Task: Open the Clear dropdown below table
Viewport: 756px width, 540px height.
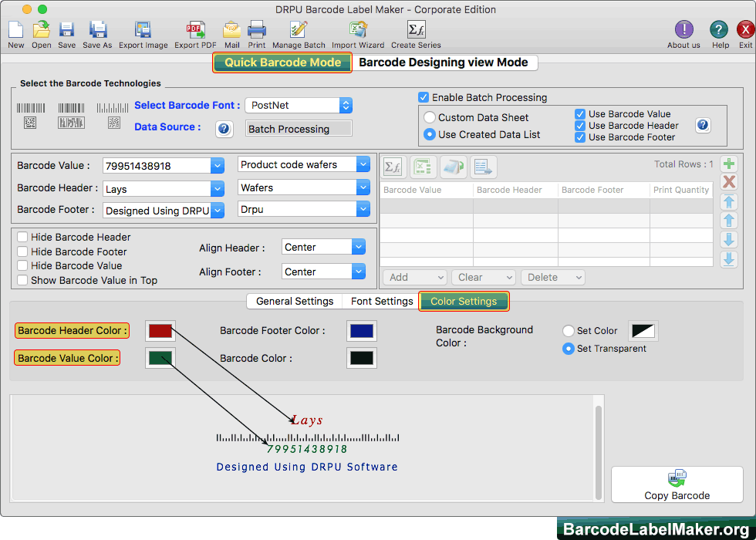Action: [x=484, y=278]
